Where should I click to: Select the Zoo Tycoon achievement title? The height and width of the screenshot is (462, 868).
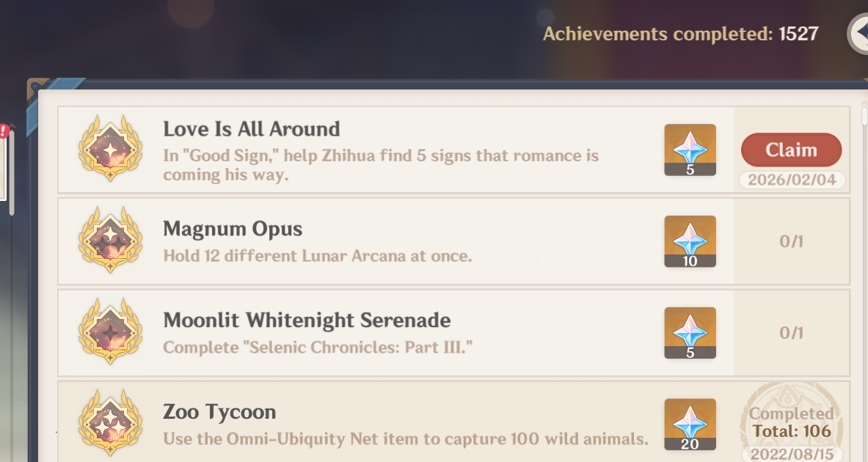coord(219,412)
